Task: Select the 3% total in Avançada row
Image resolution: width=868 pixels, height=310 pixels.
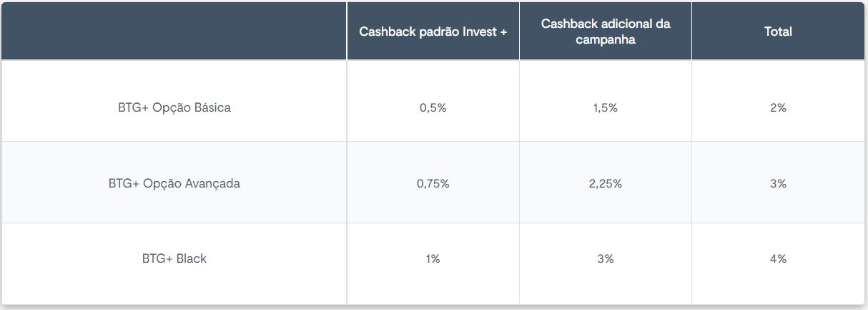Action: click(x=778, y=184)
